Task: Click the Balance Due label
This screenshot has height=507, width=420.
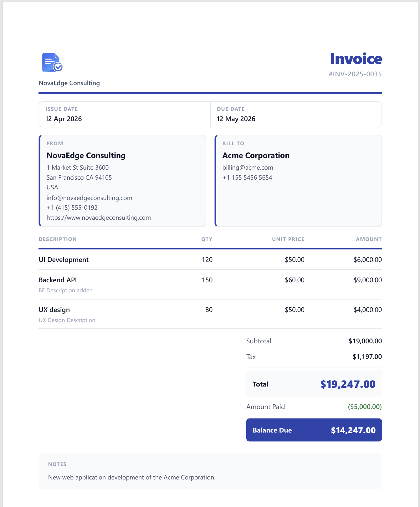Action: tap(272, 430)
